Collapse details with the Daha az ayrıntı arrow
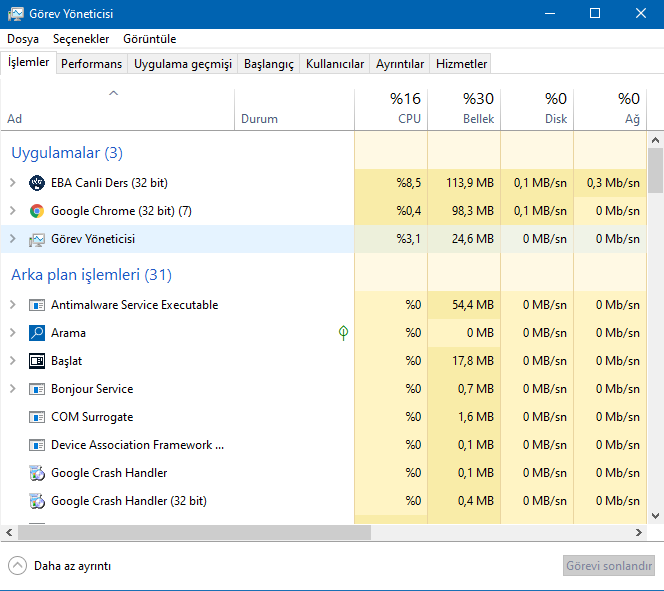Viewport: 664px width, 591px height. [17, 565]
